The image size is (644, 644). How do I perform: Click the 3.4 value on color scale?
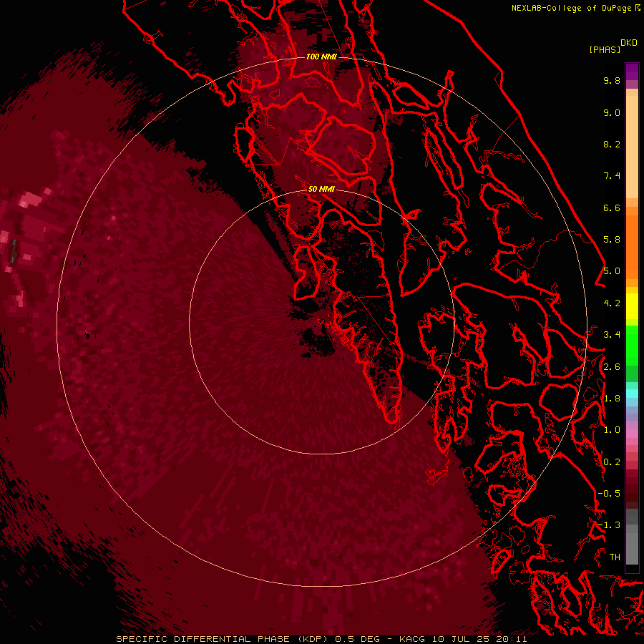(612, 335)
